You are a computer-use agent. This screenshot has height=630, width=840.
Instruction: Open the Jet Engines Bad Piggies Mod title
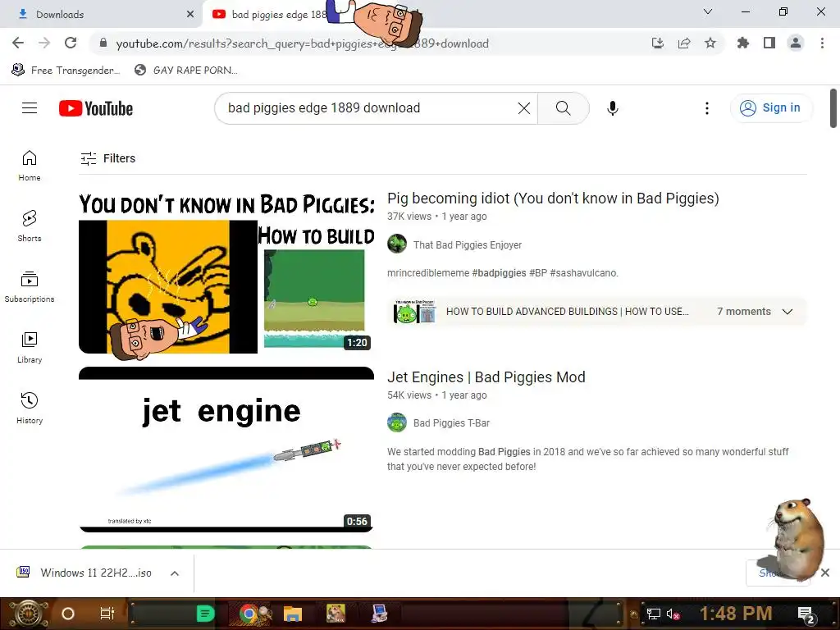(x=486, y=377)
